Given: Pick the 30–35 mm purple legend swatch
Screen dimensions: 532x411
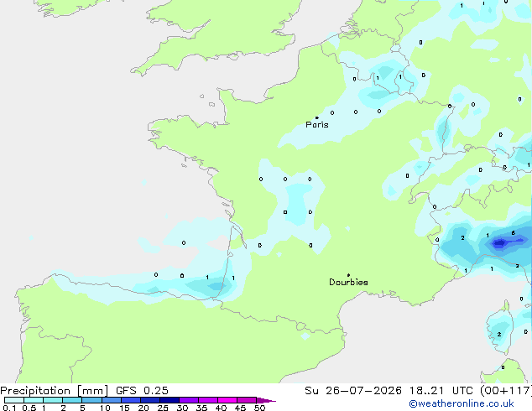Looking at the screenshot, I should 188,400.
